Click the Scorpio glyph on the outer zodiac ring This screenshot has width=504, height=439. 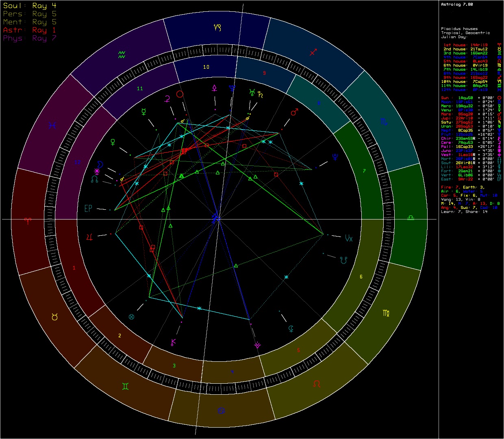point(384,122)
